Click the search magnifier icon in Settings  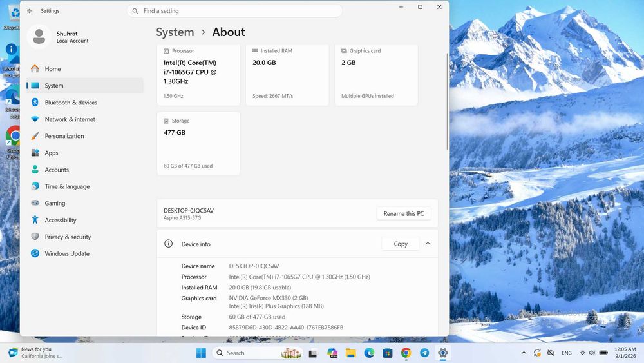pos(135,11)
